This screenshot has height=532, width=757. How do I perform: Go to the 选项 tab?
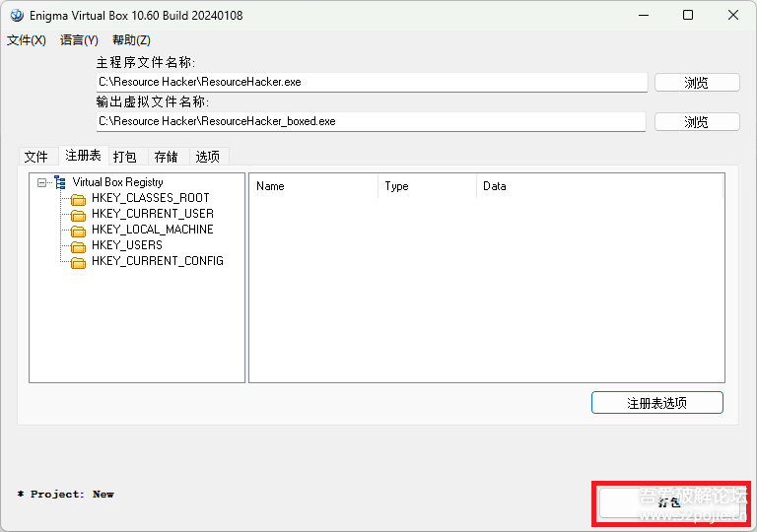pos(208,157)
